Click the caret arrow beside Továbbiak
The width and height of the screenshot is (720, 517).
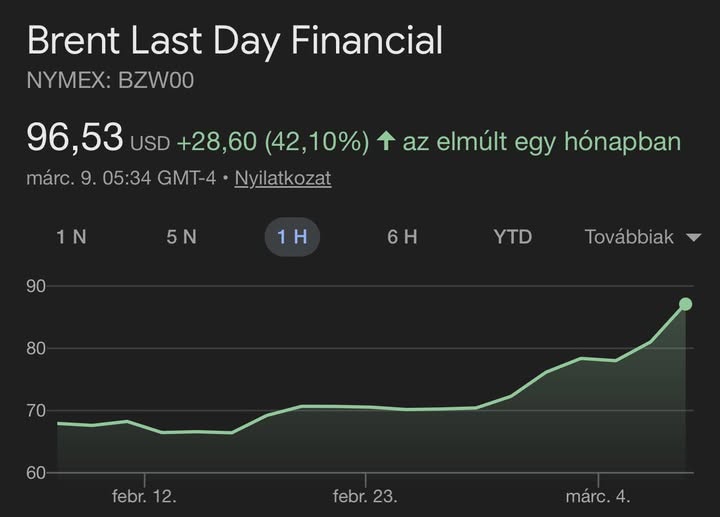(693, 238)
